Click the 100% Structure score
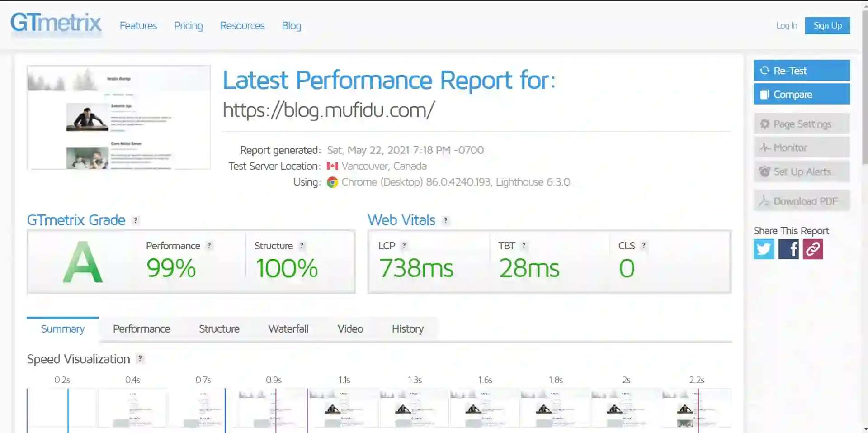The height and width of the screenshot is (433, 868). [287, 268]
